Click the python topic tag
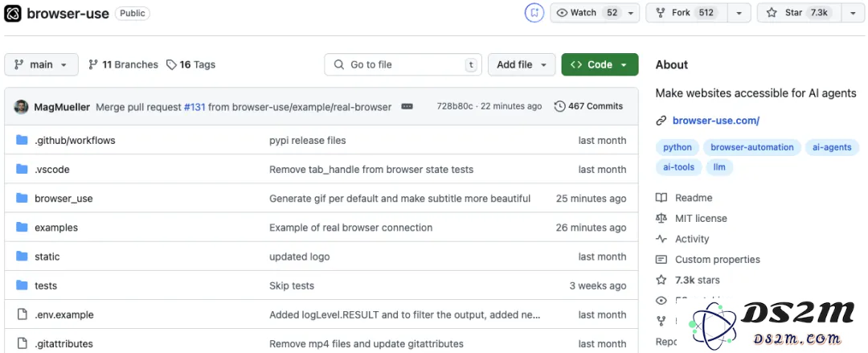The image size is (868, 353). (x=678, y=147)
